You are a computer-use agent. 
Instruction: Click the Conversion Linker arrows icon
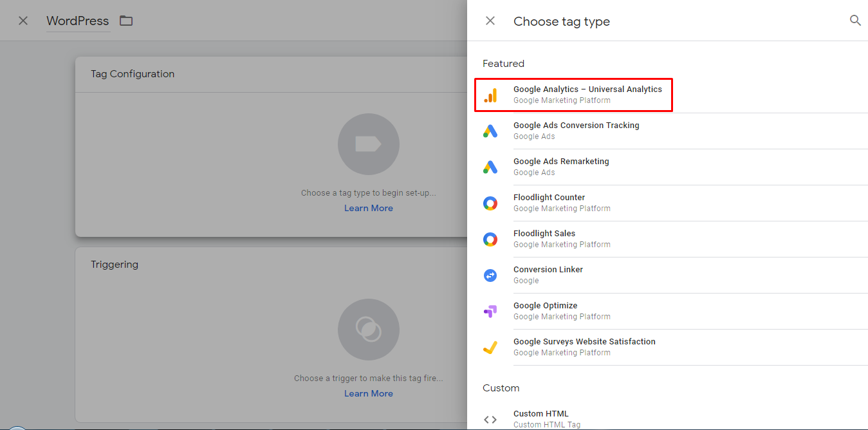coord(490,276)
